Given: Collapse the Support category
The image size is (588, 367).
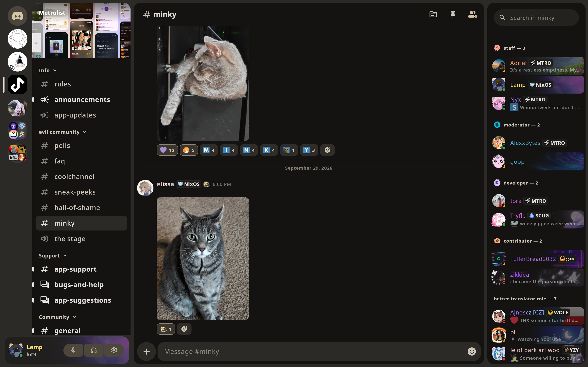Looking at the screenshot, I should [x=53, y=256].
